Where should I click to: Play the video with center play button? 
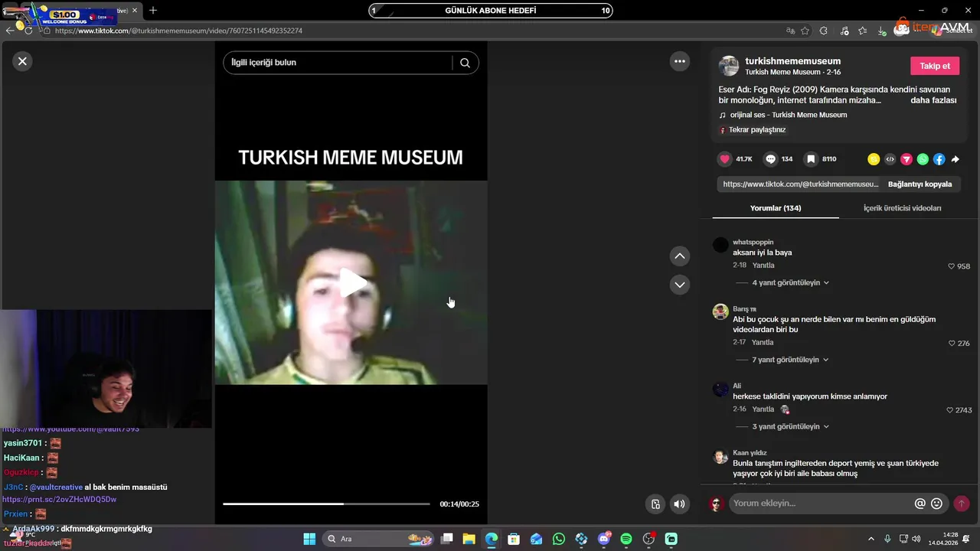[x=351, y=283]
